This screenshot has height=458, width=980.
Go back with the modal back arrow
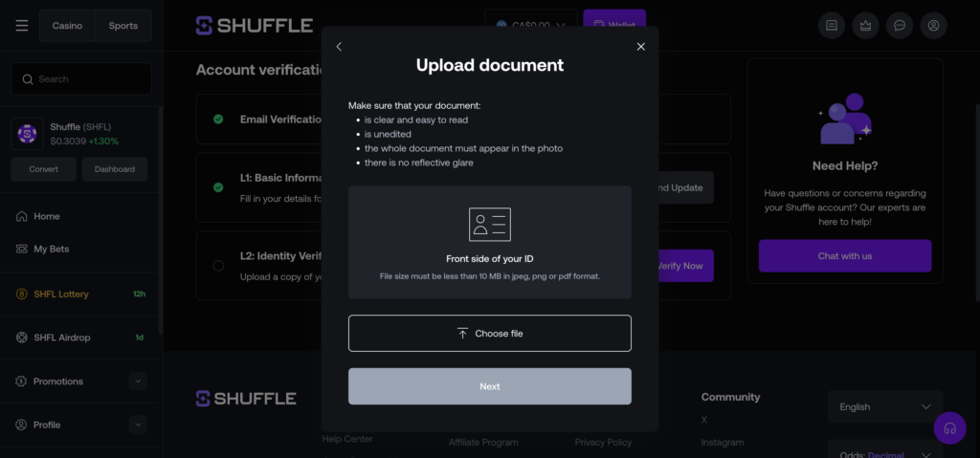[339, 46]
